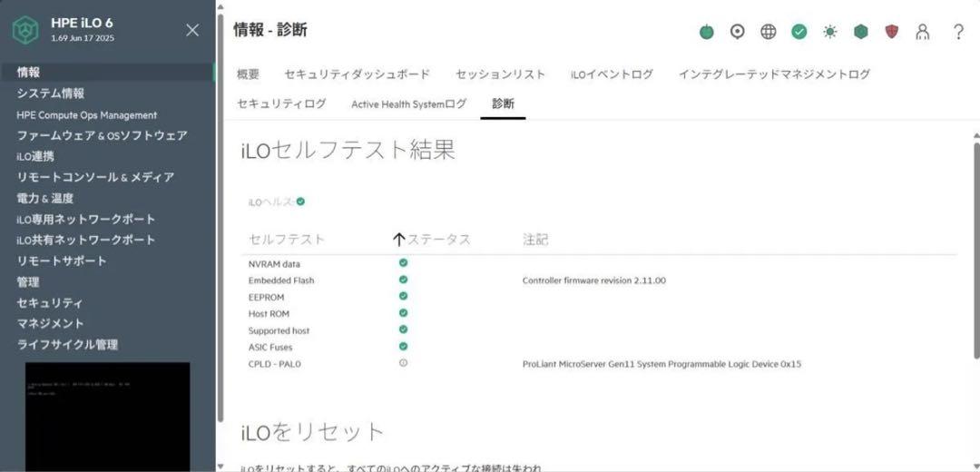This screenshot has width=980, height=472.
Task: Open マネジメント in the sidebar
Action: pyautogui.click(x=50, y=323)
